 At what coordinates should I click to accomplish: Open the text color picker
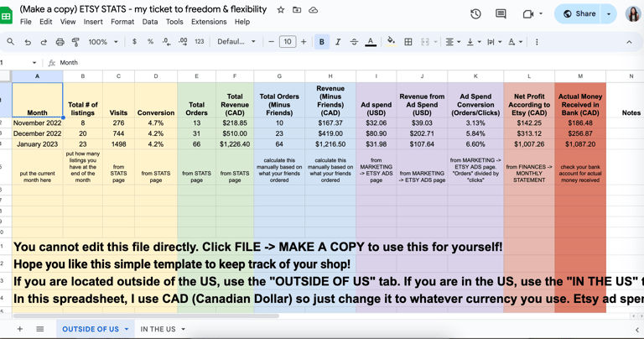click(371, 42)
